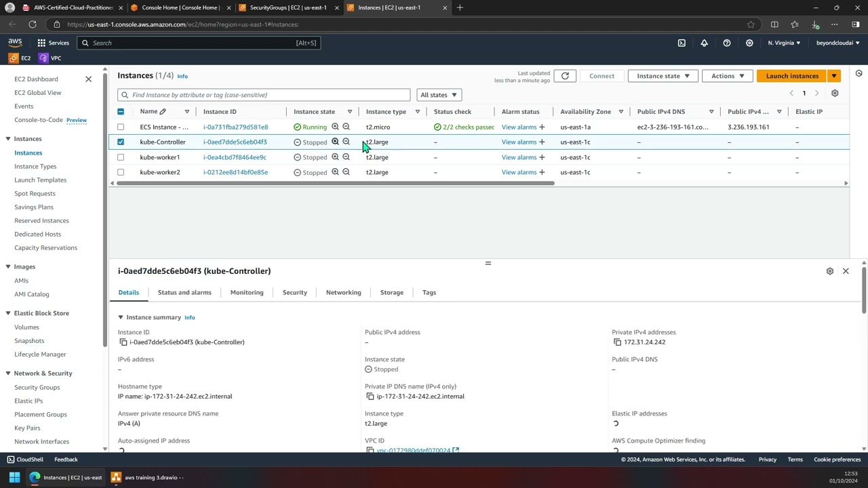Select the kube-worker1 row checkbox
This screenshot has height=488, width=868.
(121, 157)
